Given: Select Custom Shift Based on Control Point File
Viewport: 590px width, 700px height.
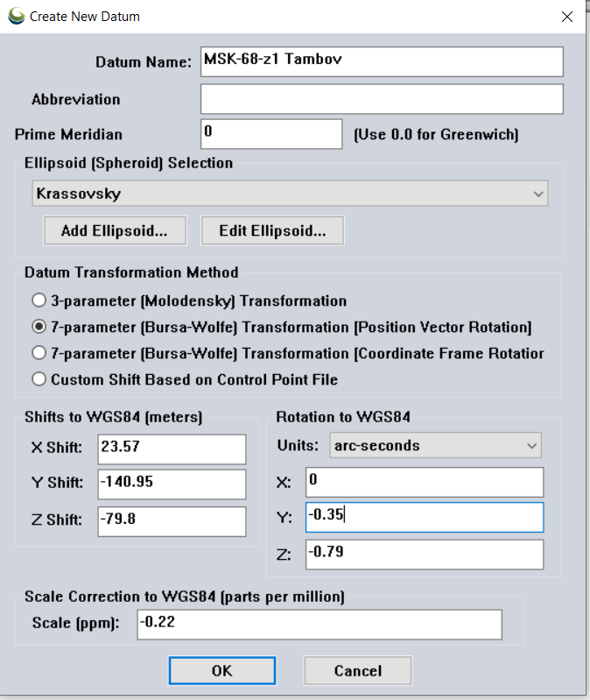Looking at the screenshot, I should point(39,379).
